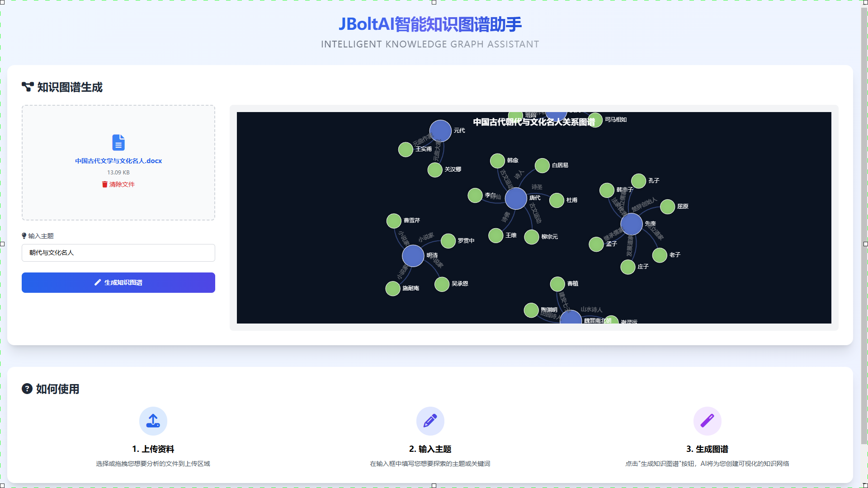Image resolution: width=868 pixels, height=488 pixels.
Task: Click the upload materials step icon
Action: [x=153, y=421]
